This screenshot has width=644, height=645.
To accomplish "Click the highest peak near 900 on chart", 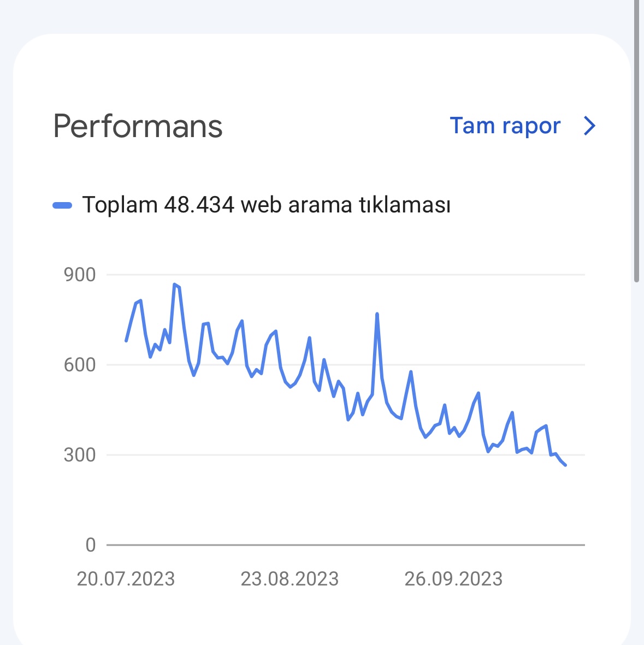I will [175, 285].
